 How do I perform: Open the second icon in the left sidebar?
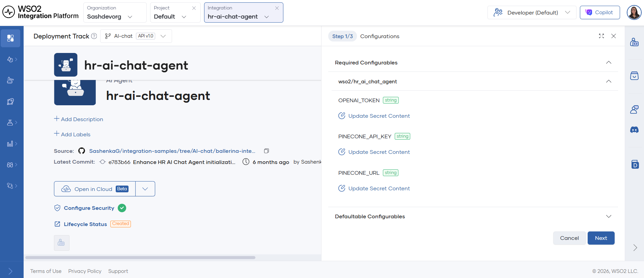(x=10, y=59)
